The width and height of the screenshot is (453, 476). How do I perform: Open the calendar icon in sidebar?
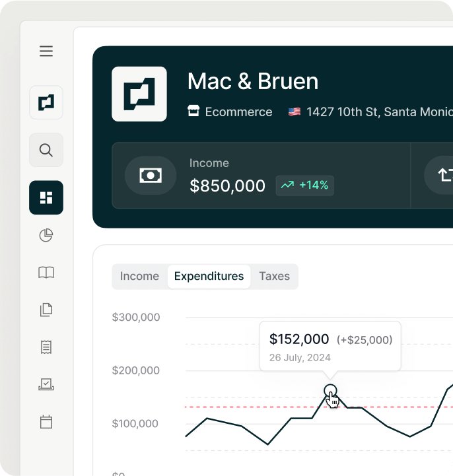(46, 422)
